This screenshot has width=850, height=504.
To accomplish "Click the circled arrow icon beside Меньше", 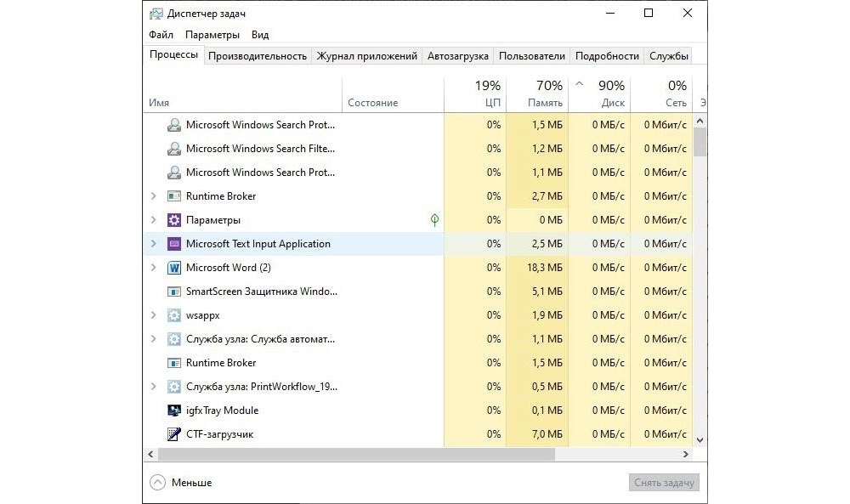I will coord(158,482).
